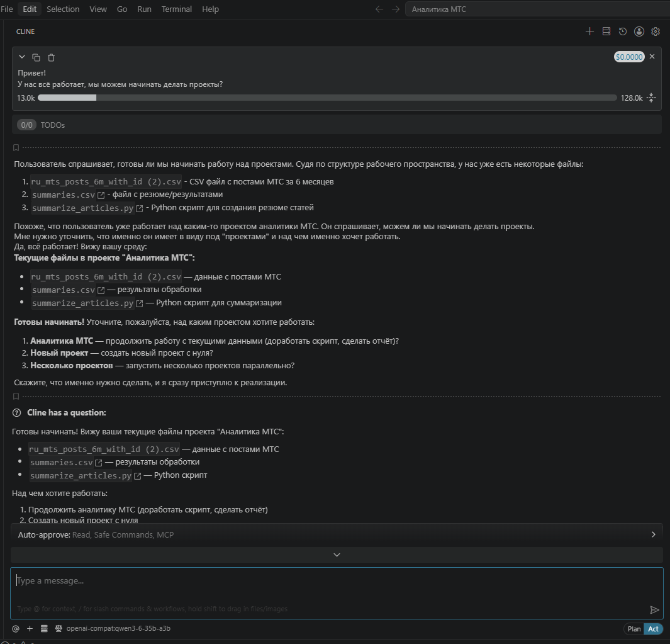The width and height of the screenshot is (670, 644).
Task: Click the Auto-approve: Read, Safe Commands, MCP bar
Action: [x=337, y=534]
